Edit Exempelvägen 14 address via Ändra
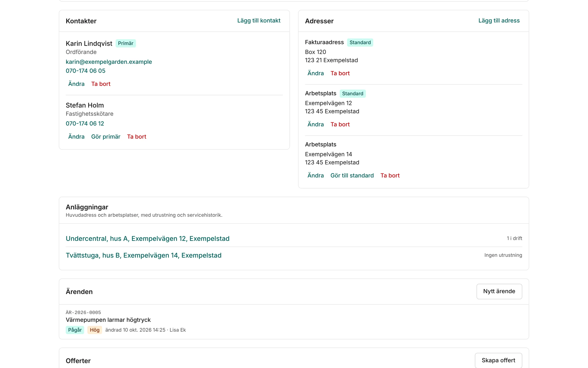This screenshot has height=368, width=588. (316, 175)
